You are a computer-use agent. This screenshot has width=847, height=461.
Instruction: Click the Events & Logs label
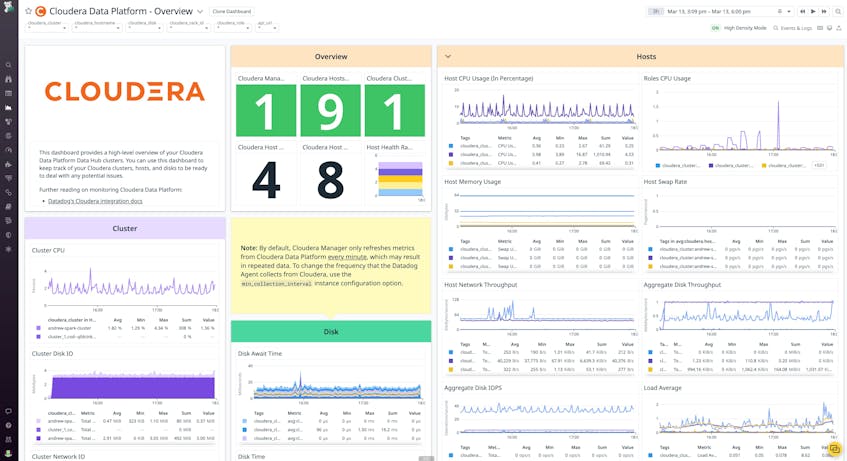pyautogui.click(x=796, y=28)
